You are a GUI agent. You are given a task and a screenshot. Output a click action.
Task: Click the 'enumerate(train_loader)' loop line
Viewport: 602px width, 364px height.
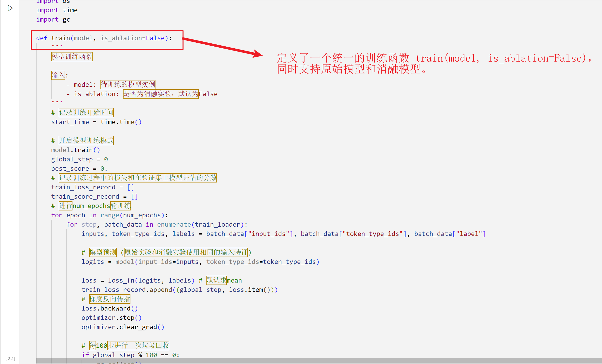pos(157,224)
